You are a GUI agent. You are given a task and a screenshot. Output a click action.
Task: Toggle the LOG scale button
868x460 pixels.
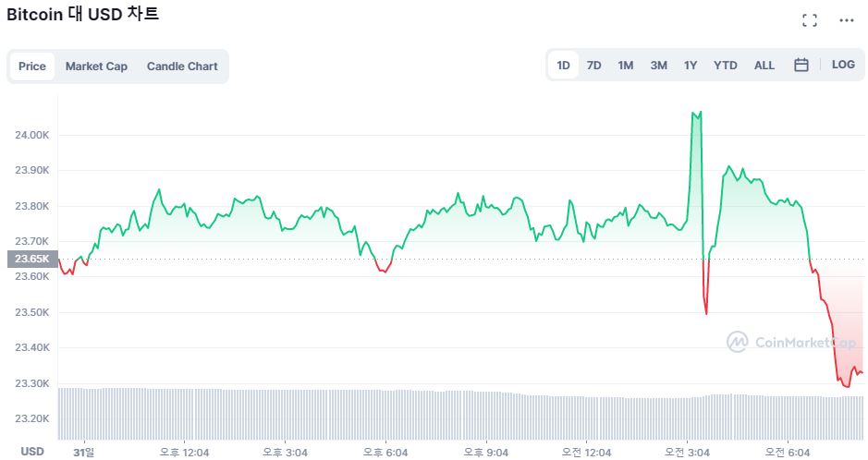[x=843, y=65]
